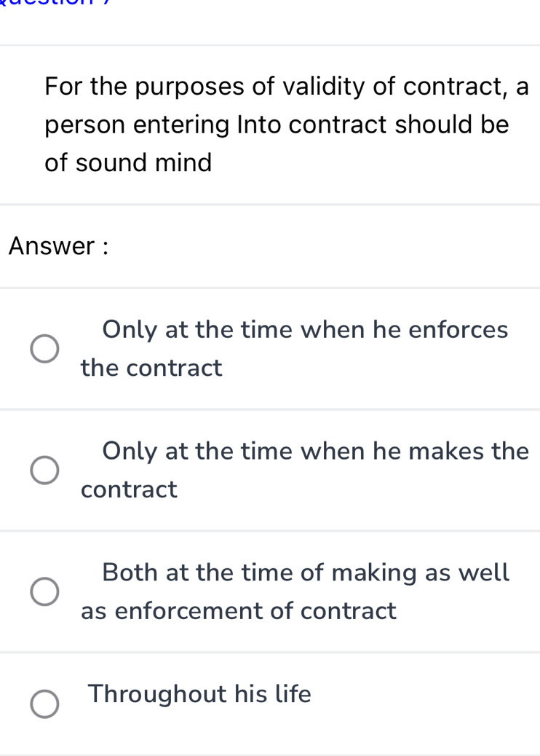Click the "Answer :" label
Image resolution: width=540 pixels, height=756 pixels.
58,246
